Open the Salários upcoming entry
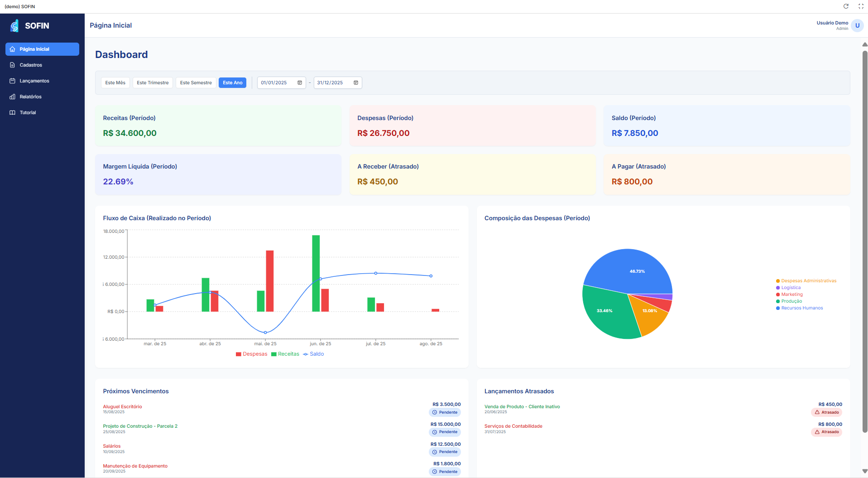 tap(112, 446)
